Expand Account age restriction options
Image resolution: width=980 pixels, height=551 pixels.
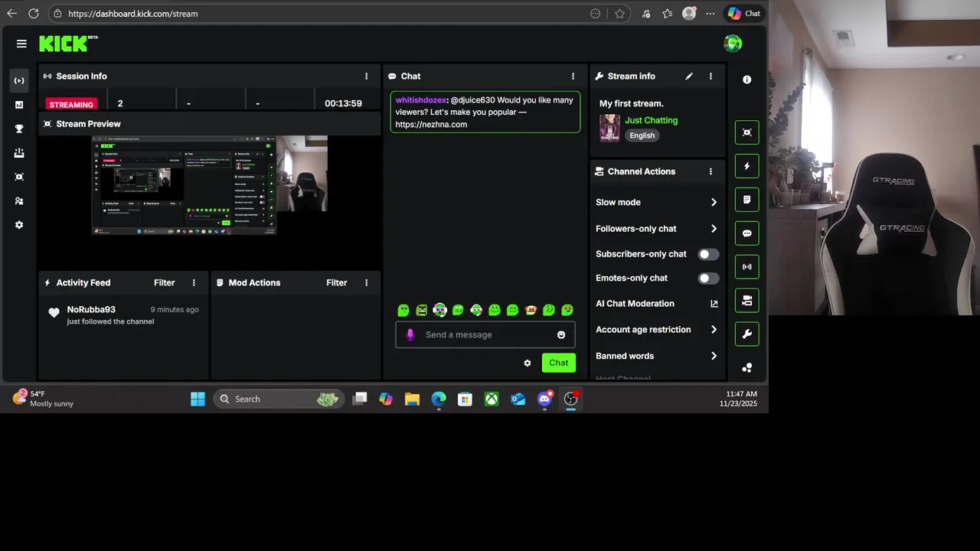coord(657,330)
